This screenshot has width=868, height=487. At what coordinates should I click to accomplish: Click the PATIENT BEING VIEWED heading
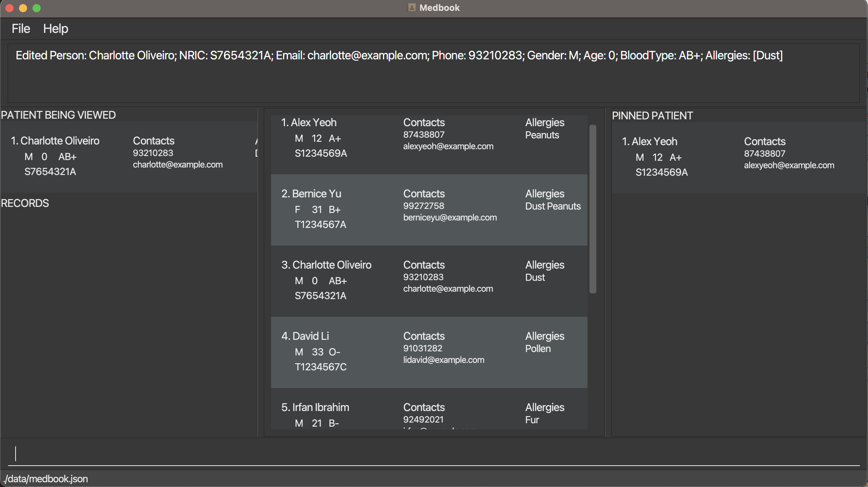coord(58,115)
